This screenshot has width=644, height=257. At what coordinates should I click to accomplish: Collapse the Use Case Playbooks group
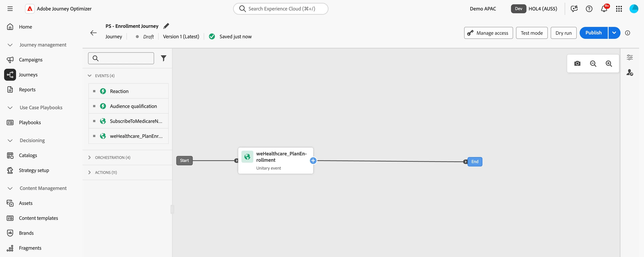[10, 108]
